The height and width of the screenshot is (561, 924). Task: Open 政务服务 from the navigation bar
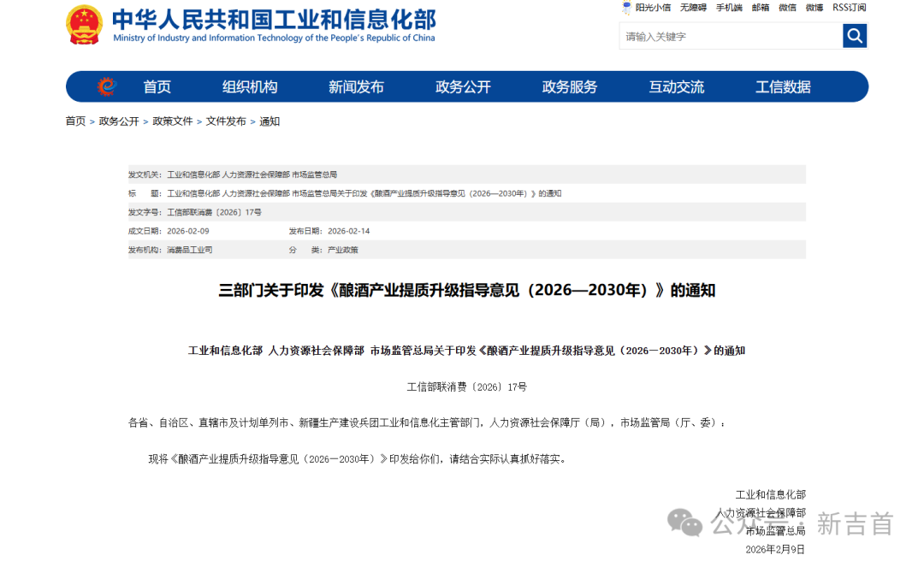[570, 86]
